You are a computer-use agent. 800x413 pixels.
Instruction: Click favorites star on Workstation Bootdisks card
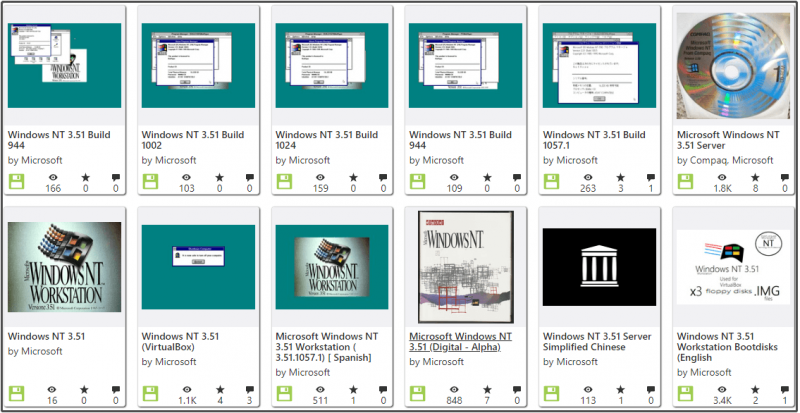pos(755,390)
